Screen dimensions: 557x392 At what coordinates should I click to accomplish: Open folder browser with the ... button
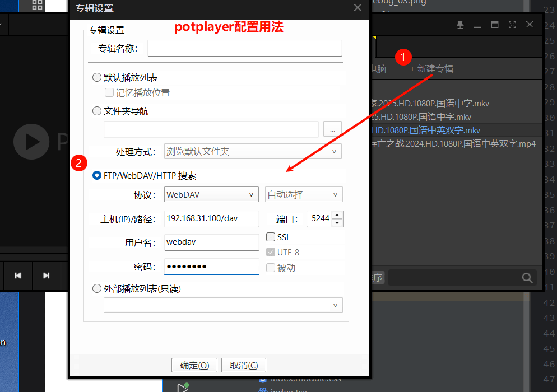[x=332, y=129]
